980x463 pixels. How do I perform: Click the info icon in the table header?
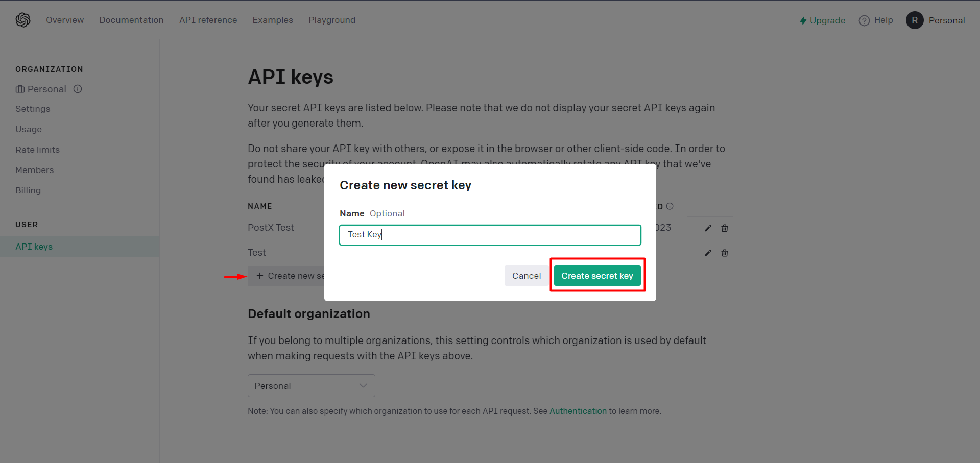(670, 206)
